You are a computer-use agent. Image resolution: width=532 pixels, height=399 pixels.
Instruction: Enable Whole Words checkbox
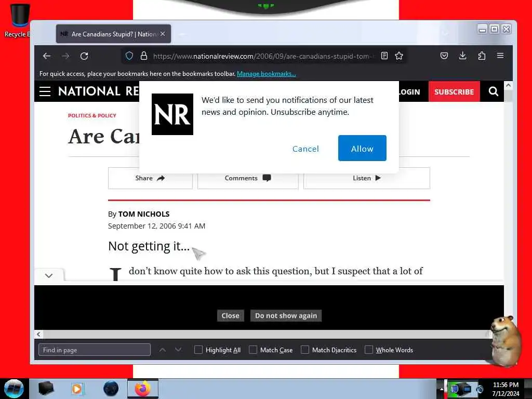pos(369,350)
